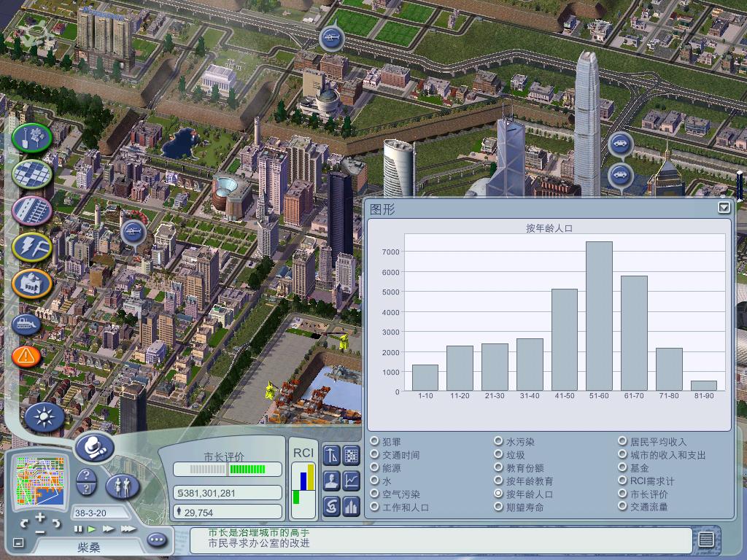Open the options ellipsis button
This screenshot has width=747, height=560.
pyautogui.click(x=157, y=540)
